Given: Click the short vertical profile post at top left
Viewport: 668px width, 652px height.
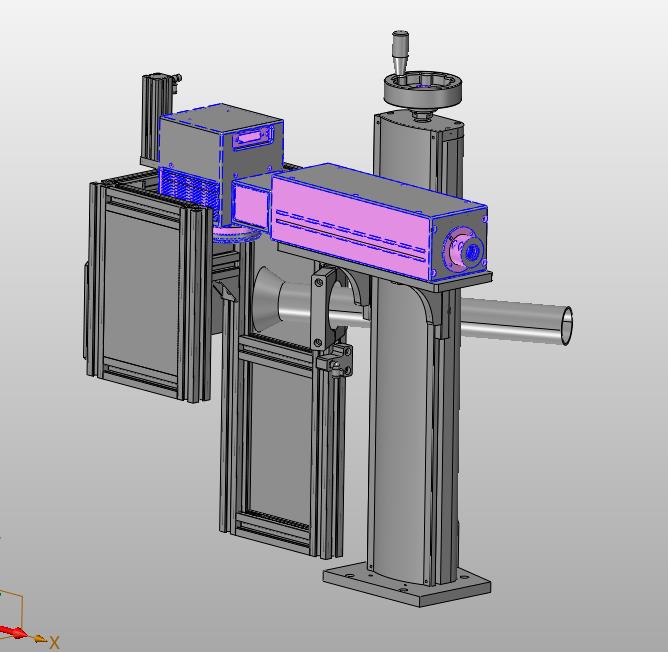Looking at the screenshot, I should (157, 117).
